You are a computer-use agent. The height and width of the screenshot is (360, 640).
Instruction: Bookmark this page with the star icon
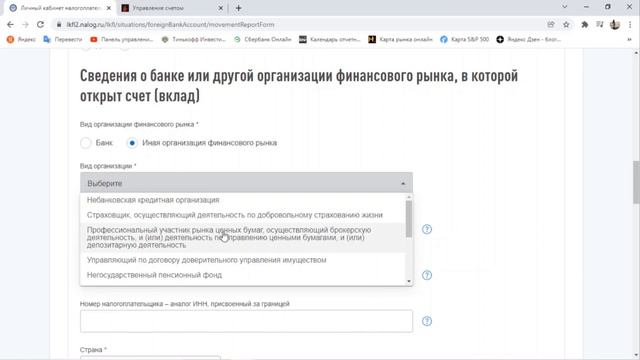(x=566, y=24)
